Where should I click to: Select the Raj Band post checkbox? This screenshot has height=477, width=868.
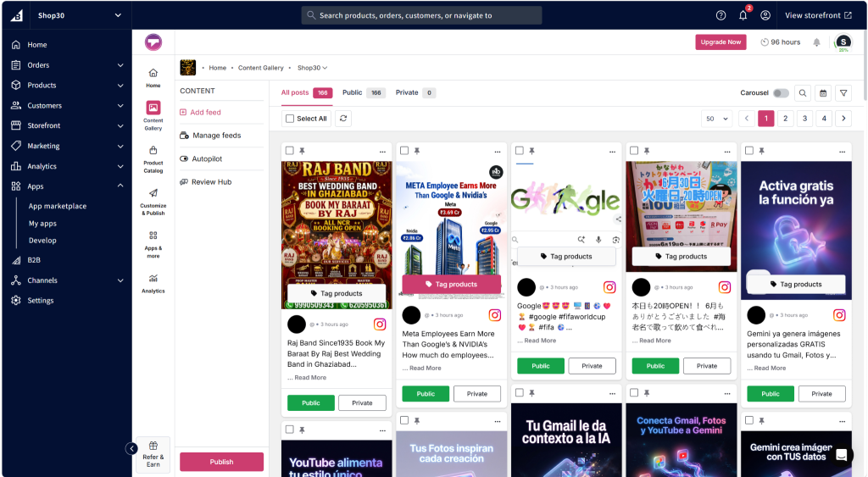290,151
